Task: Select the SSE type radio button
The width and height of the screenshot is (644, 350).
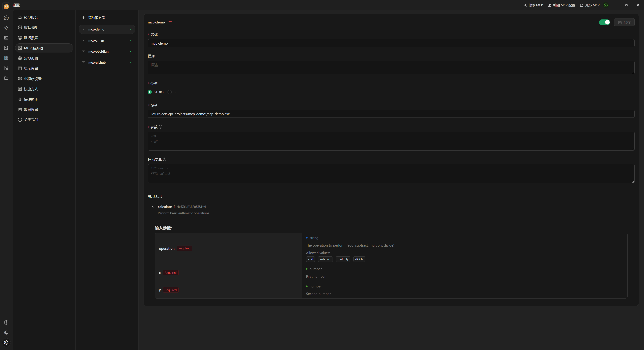Action: [170, 92]
